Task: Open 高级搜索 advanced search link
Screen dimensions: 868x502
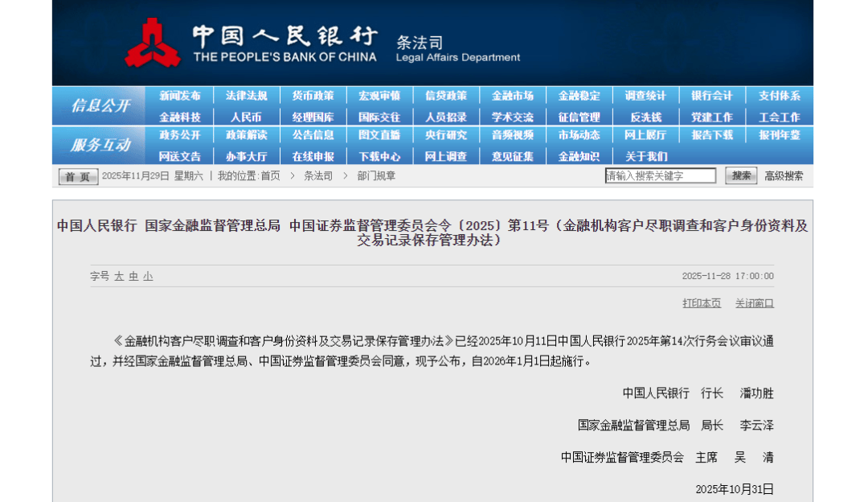Action: pyautogui.click(x=784, y=175)
